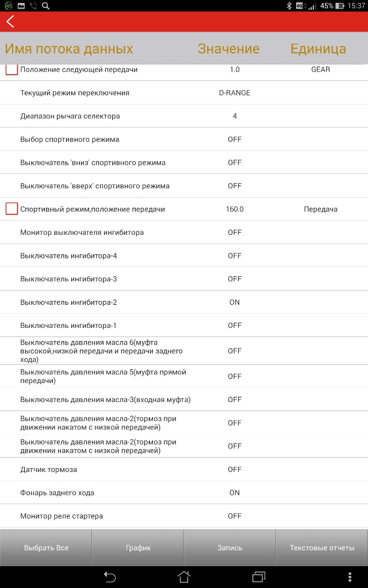
Task: Check the 'Положение следующей передачи' checkbox
Action: 11,69
